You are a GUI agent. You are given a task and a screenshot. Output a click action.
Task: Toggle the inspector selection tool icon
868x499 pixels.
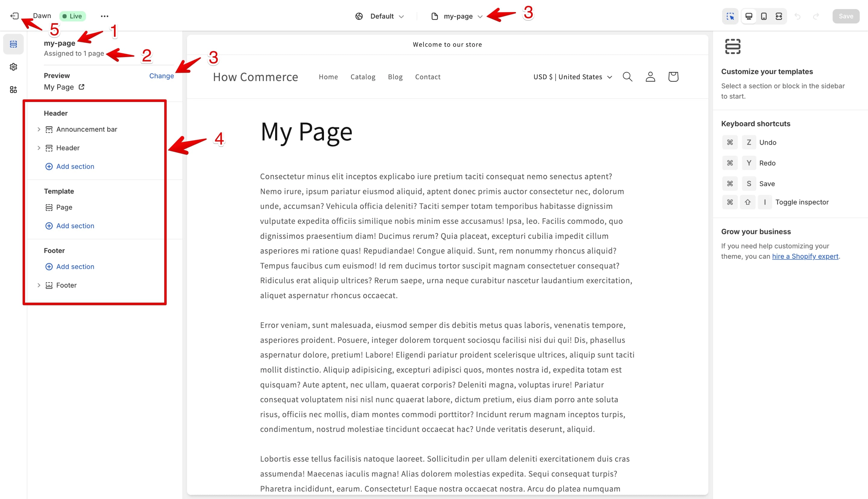click(x=730, y=16)
